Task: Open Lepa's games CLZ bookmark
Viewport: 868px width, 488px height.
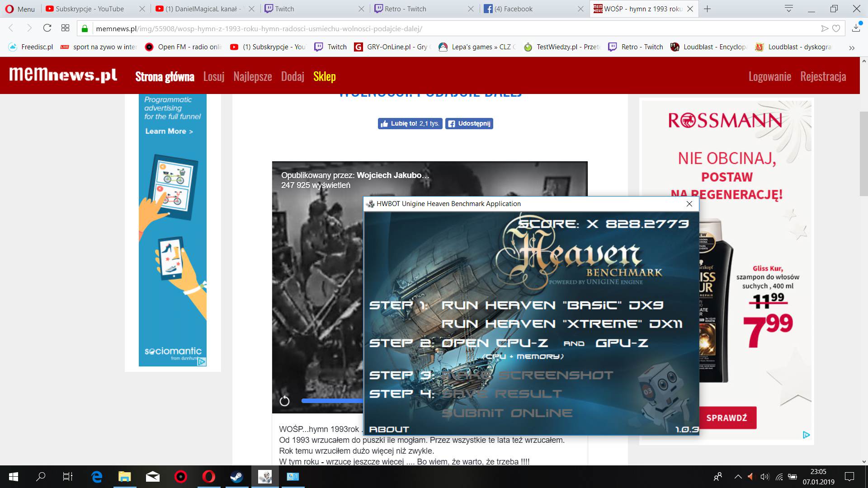Action: pyautogui.click(x=477, y=47)
